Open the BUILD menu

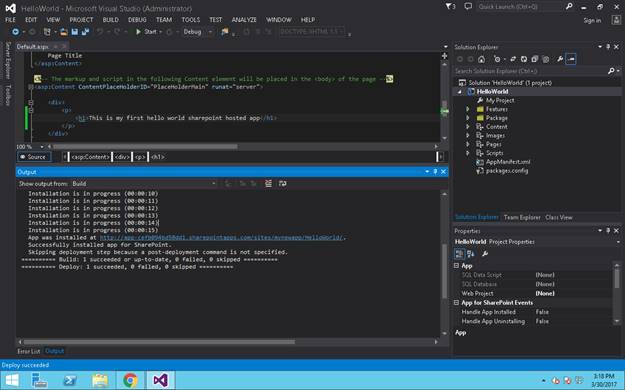(x=110, y=20)
